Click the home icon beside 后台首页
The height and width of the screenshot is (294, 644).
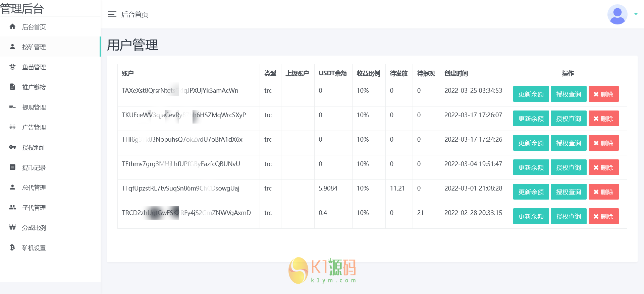click(12, 26)
